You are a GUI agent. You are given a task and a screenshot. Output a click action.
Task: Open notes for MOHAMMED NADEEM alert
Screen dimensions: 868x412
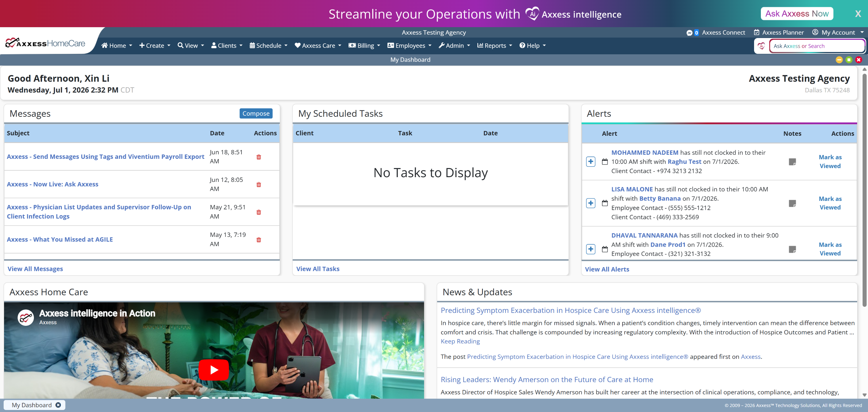coord(792,162)
